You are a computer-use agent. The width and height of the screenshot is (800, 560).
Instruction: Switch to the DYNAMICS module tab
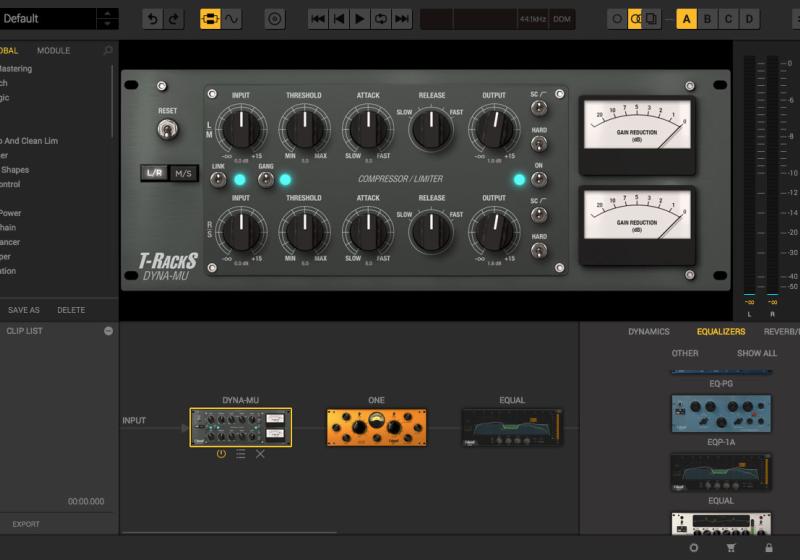(x=649, y=331)
